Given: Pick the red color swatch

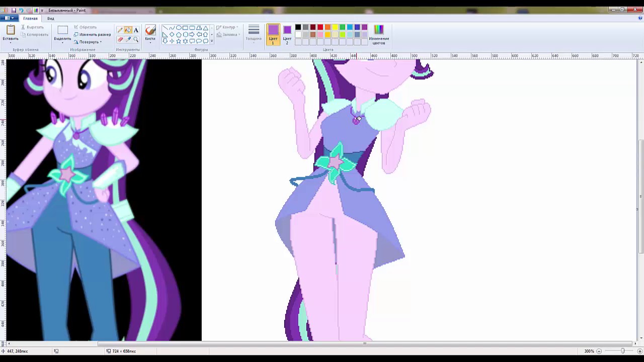Looking at the screenshot, I should click(x=320, y=27).
